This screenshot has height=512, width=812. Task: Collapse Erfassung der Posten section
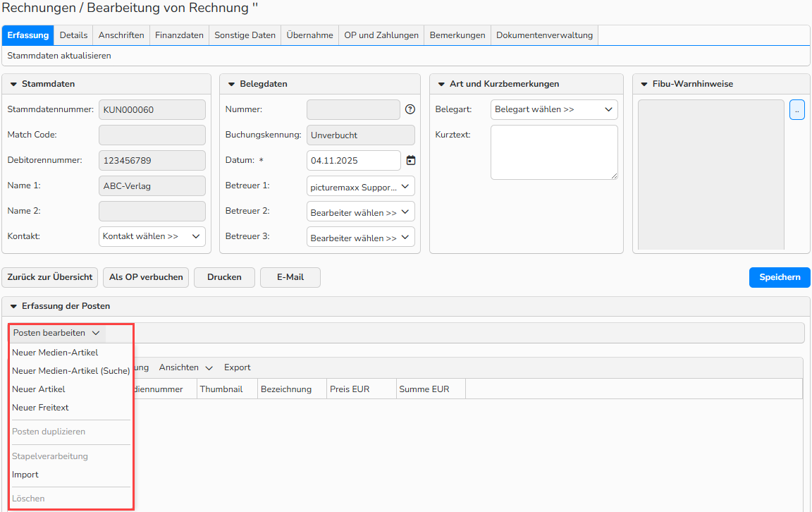[13, 306]
